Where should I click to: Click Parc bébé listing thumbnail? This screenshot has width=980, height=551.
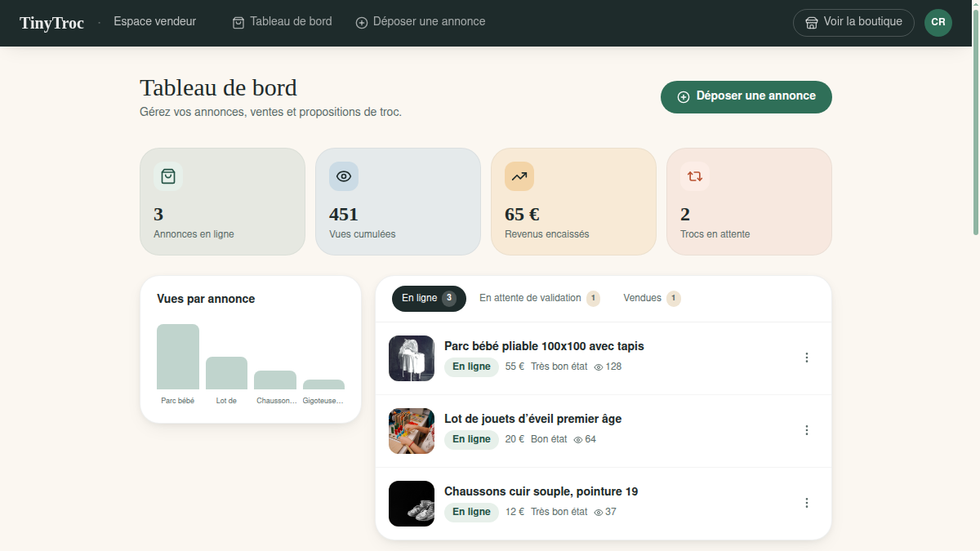pyautogui.click(x=412, y=358)
